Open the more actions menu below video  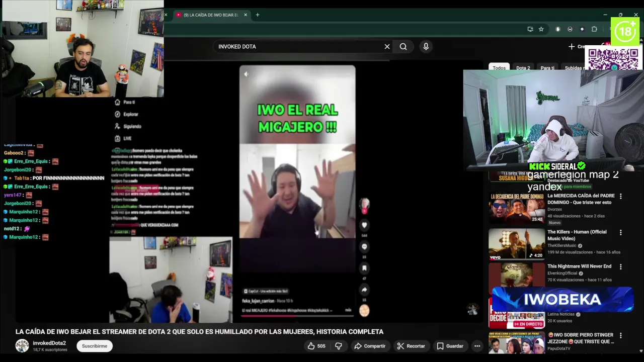point(477,346)
